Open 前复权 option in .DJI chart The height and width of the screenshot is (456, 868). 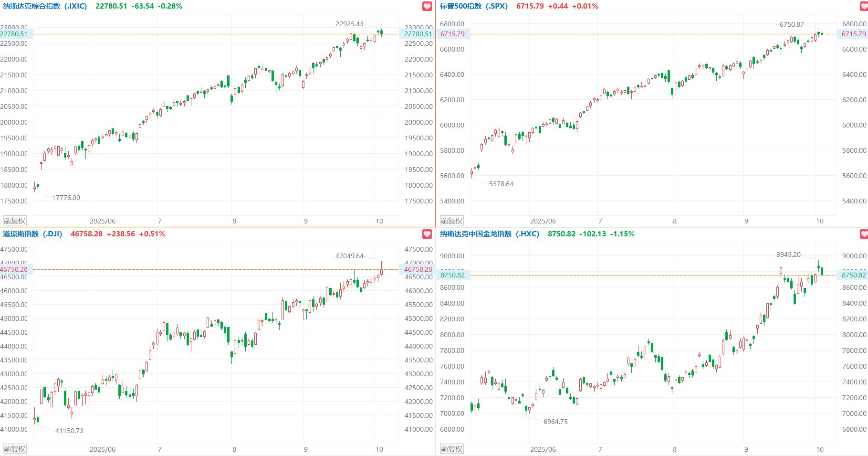(x=14, y=449)
